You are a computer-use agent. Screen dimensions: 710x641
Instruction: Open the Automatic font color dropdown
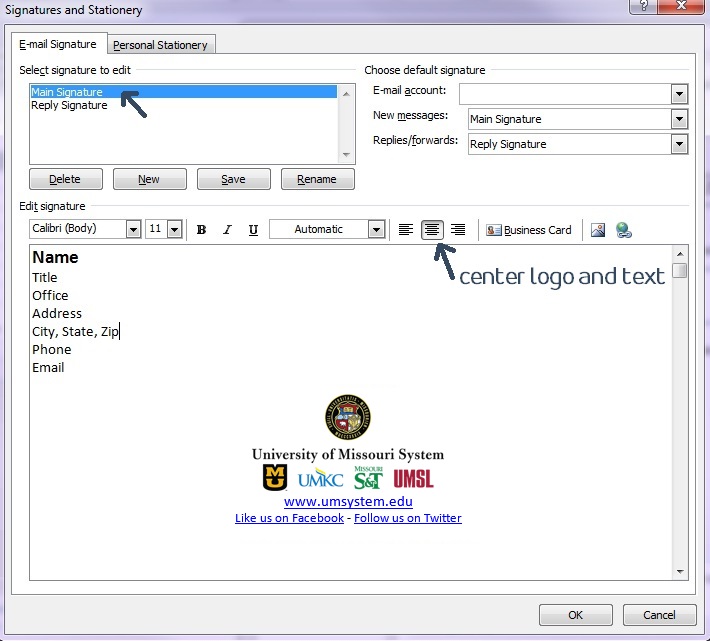376,230
